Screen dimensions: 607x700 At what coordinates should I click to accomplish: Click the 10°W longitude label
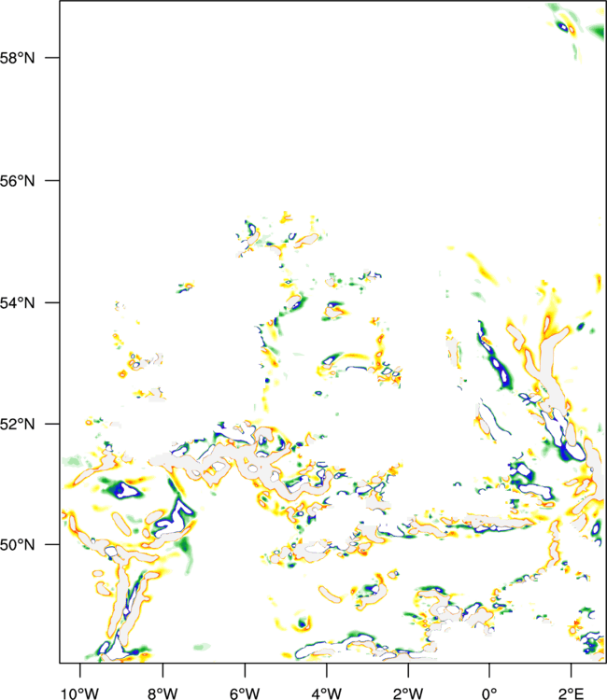tap(80, 693)
